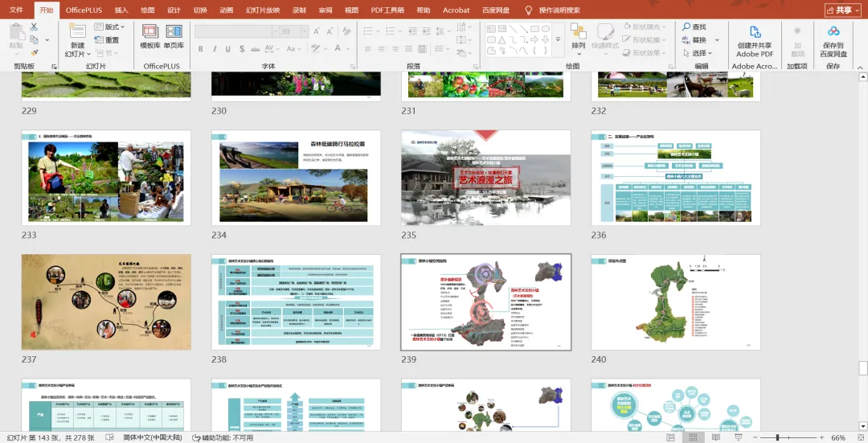Select the right arrow shape in gallery
868x443 pixels.
(534, 40)
